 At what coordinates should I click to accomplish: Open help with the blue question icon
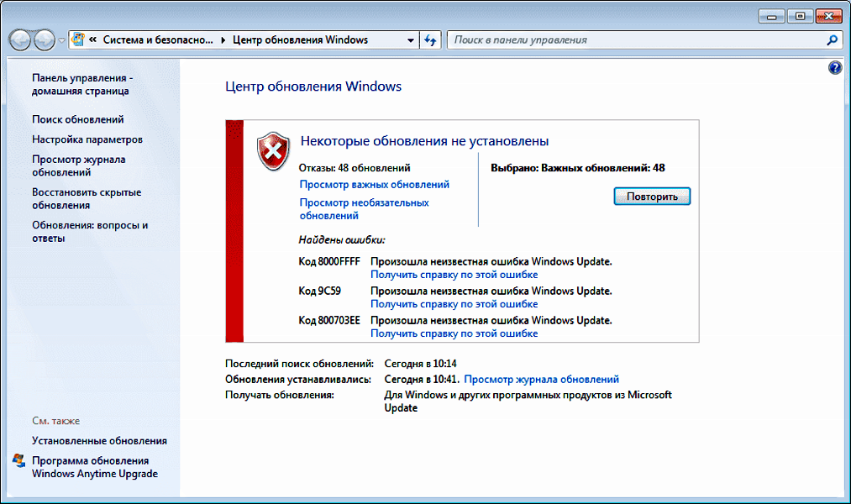835,68
